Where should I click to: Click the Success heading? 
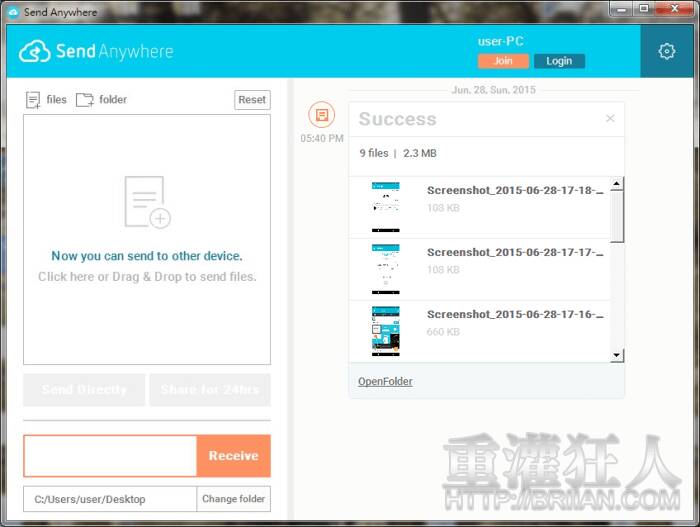(397, 119)
